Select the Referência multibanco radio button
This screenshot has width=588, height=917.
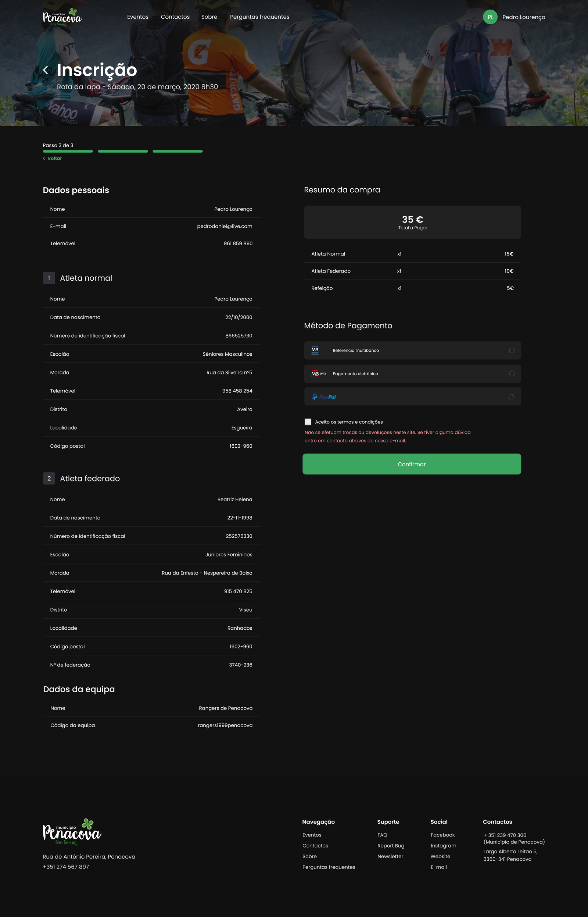512,351
